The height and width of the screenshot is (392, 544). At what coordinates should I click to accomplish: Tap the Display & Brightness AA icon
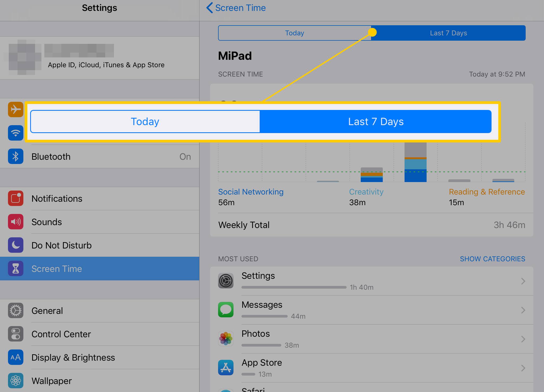pyautogui.click(x=16, y=357)
